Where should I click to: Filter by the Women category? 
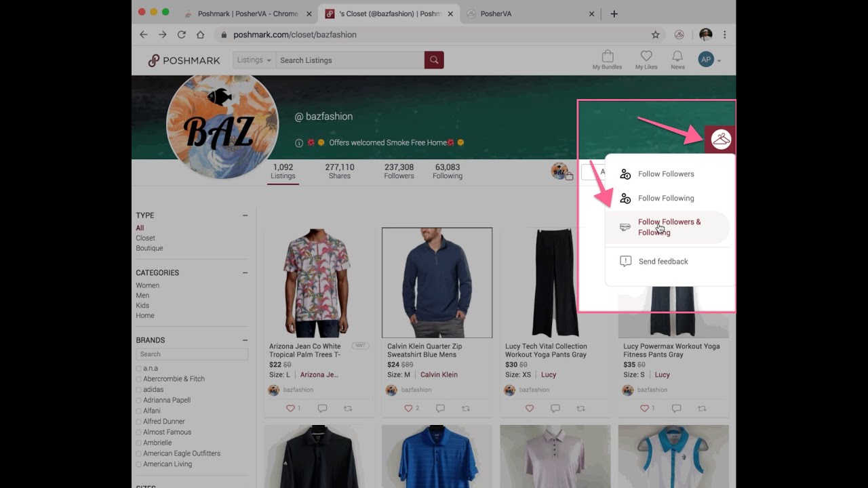[x=147, y=285]
